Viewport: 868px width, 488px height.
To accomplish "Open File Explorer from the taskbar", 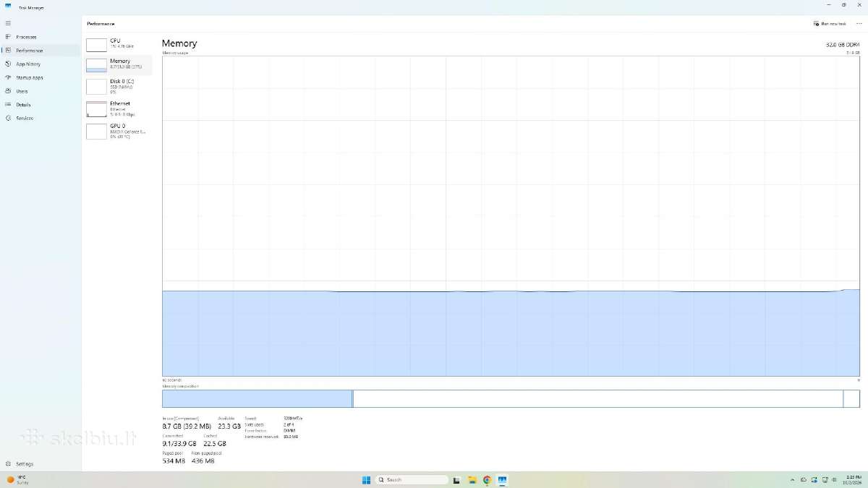I will click(x=472, y=480).
